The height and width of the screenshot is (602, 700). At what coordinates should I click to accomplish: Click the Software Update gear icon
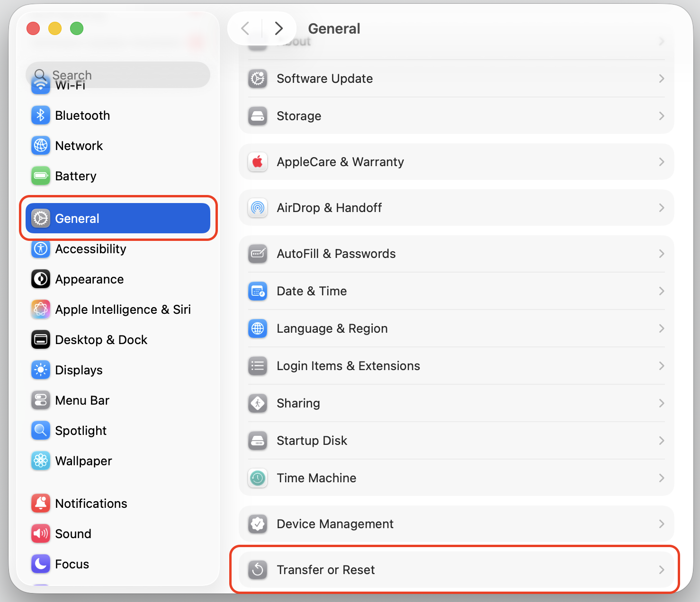(258, 79)
